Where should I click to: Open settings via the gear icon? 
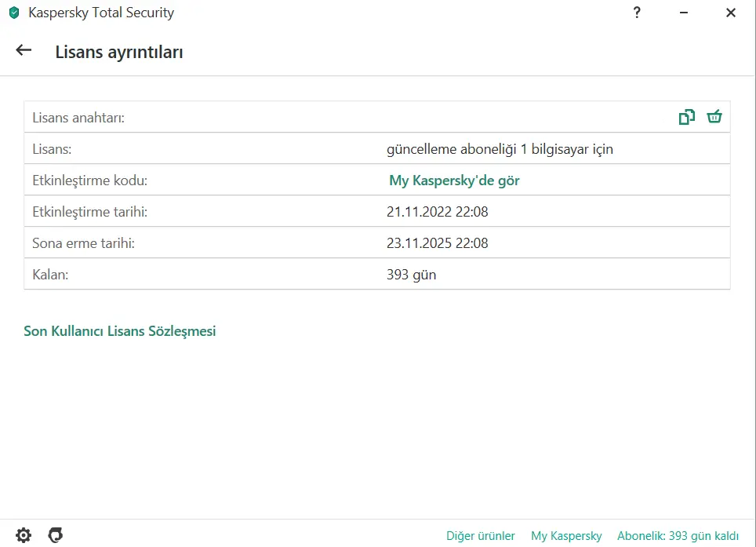pos(24,535)
